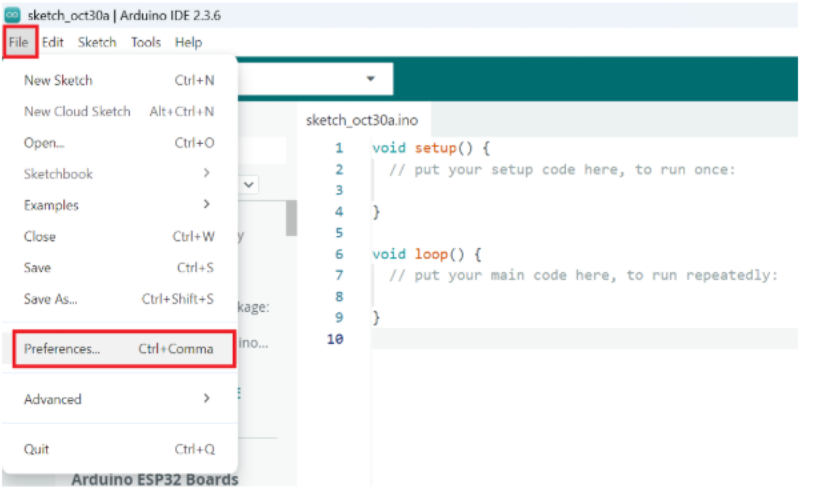Viewport: 819px width, 504px height.
Task: Expand the Sketchbook submenu
Action: coord(119,174)
